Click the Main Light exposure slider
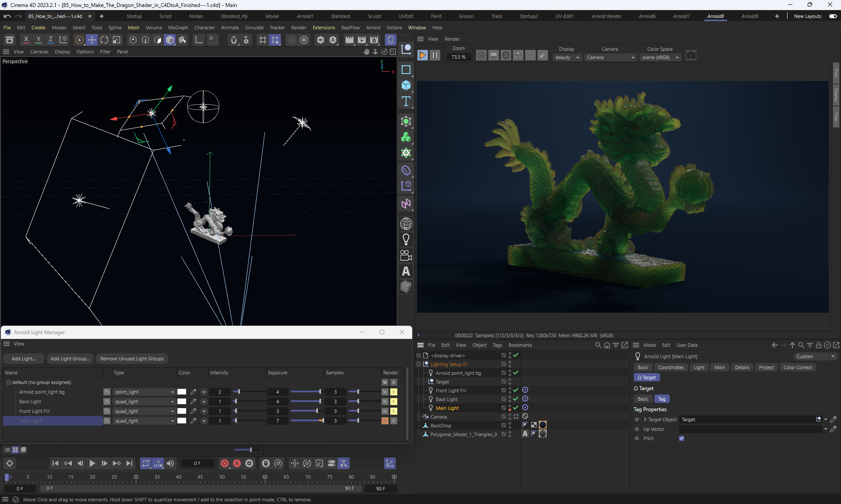 [307, 421]
